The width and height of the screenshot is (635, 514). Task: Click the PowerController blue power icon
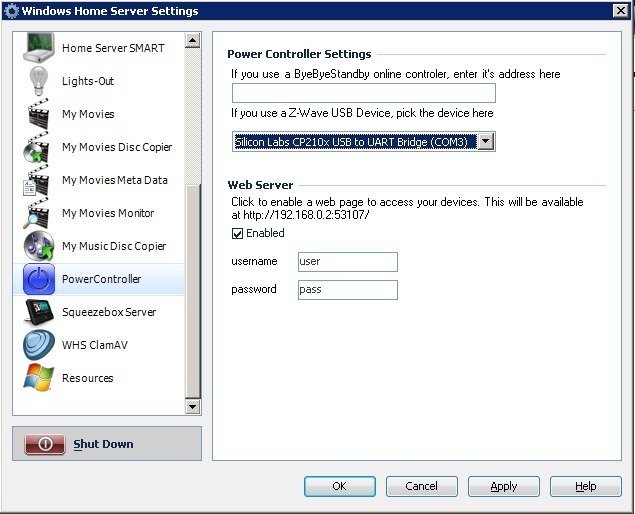point(39,279)
